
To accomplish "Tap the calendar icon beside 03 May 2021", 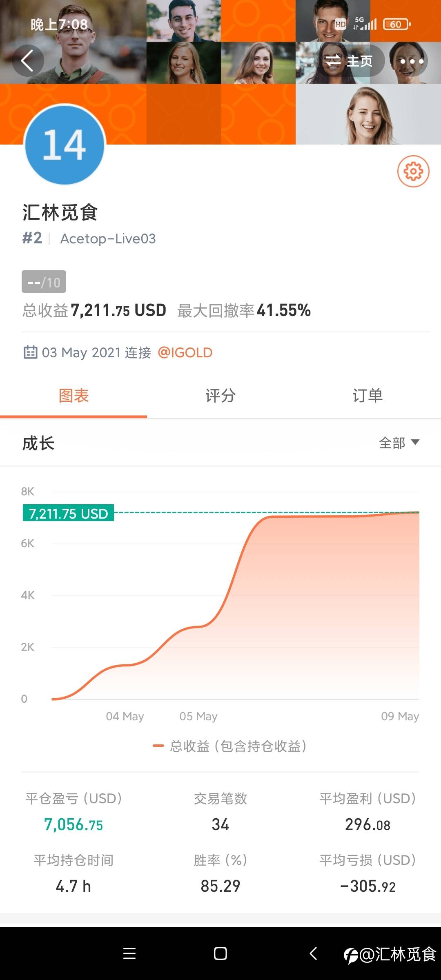I will click(x=30, y=352).
